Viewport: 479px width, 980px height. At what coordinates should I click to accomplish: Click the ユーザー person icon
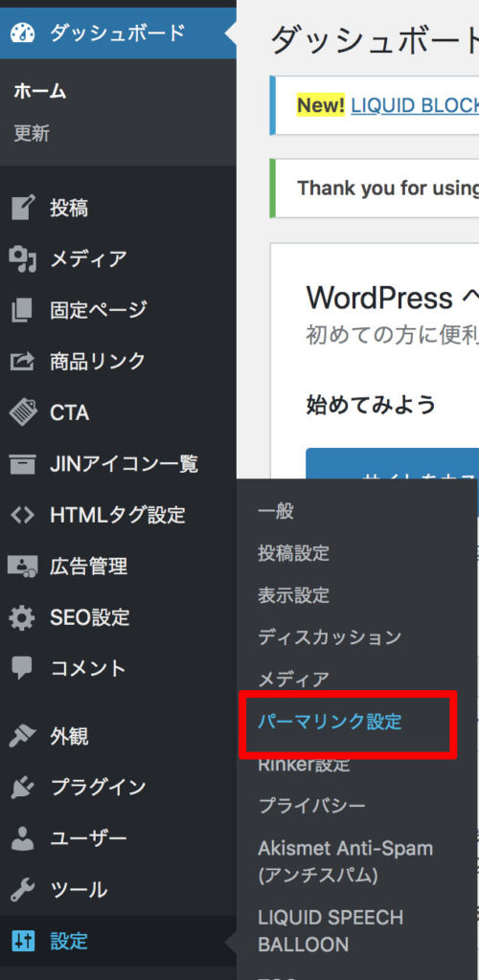tap(24, 838)
